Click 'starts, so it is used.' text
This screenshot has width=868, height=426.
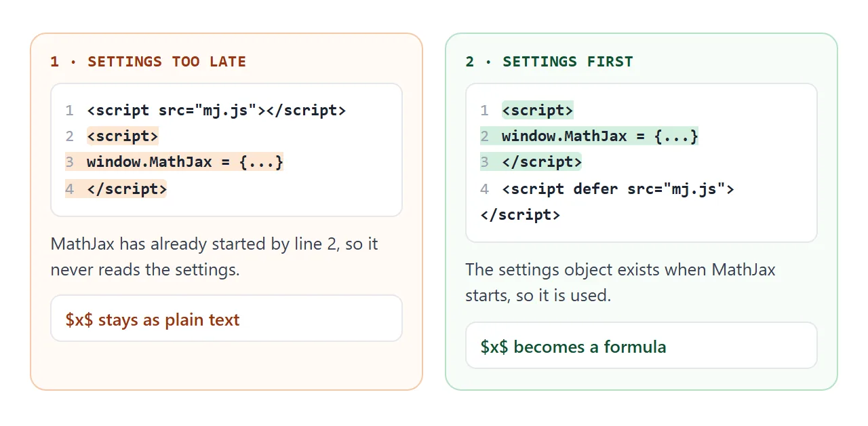pos(538,296)
